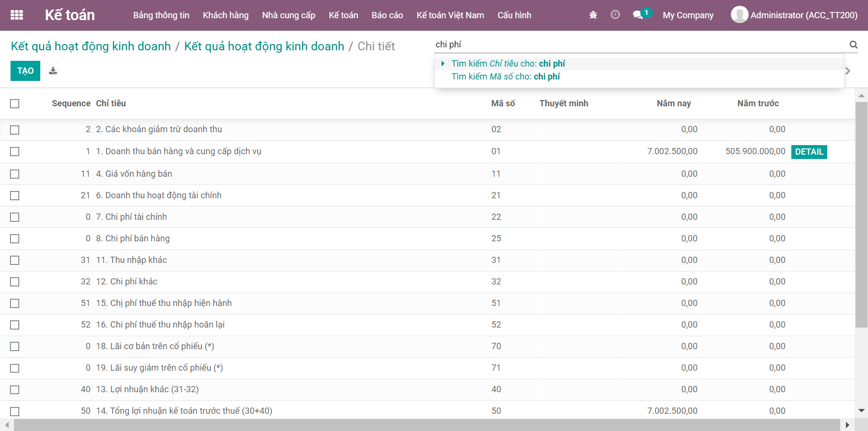This screenshot has width=868, height=431.
Task: Open the Bảng thông tin menu
Action: 161,15
